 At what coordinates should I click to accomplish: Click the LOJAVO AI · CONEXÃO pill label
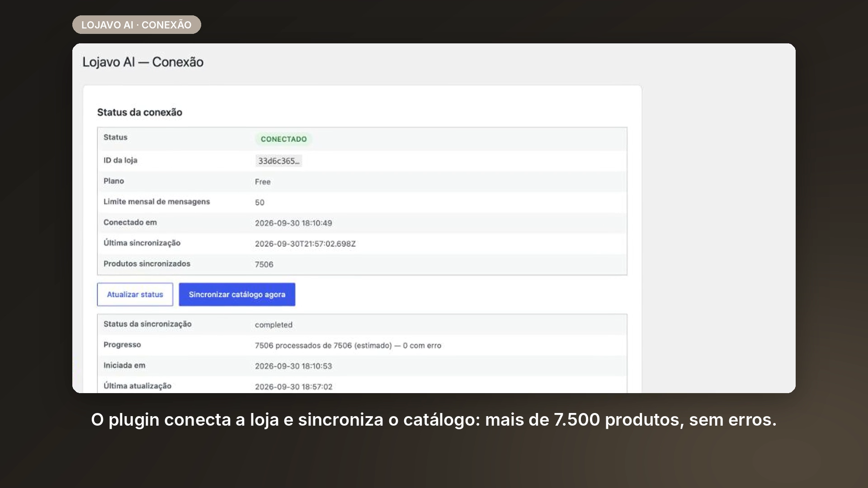[x=137, y=25]
